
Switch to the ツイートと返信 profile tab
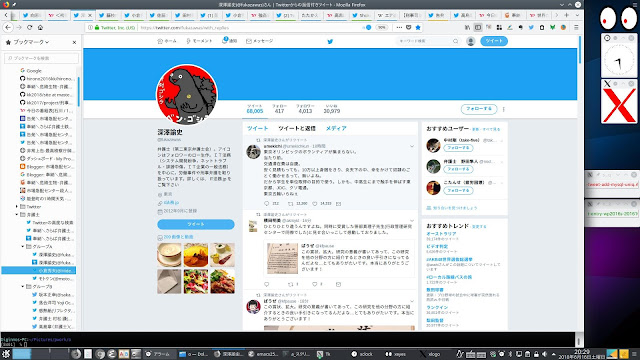[x=297, y=128]
